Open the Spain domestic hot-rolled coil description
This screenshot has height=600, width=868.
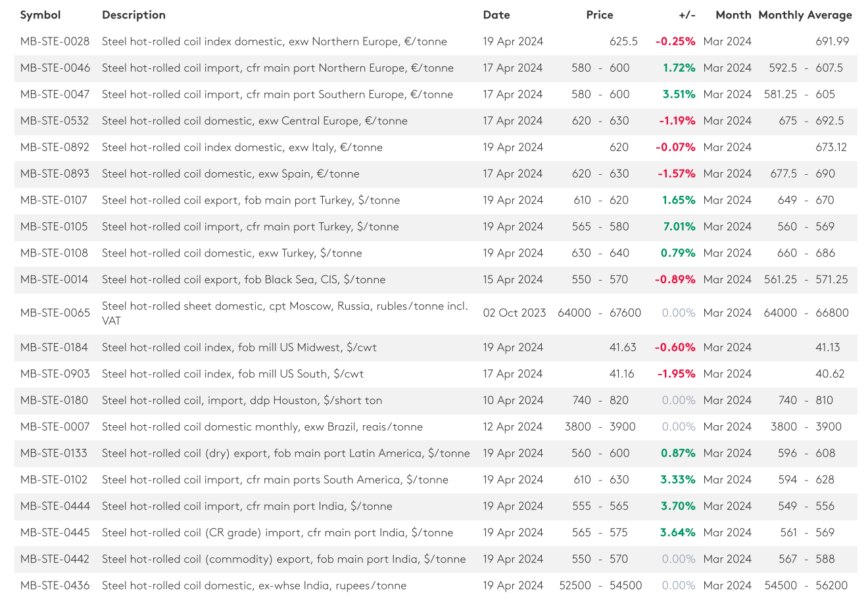pos(230,173)
